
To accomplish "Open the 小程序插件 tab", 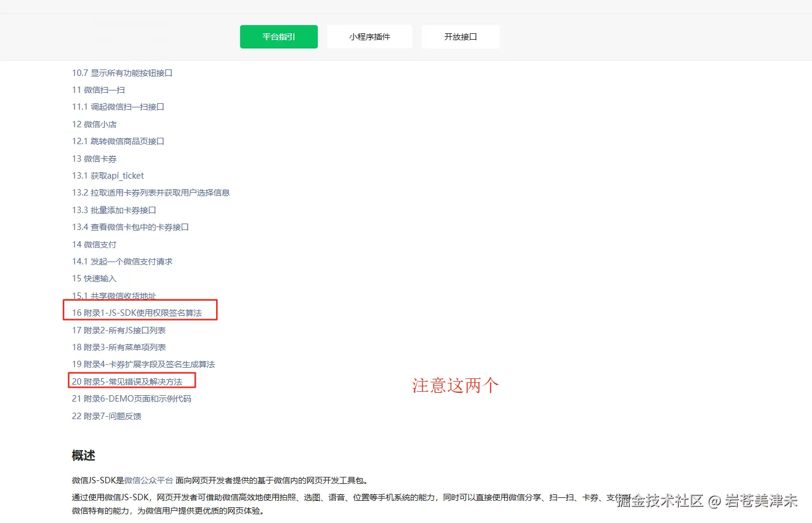I will click(x=370, y=37).
